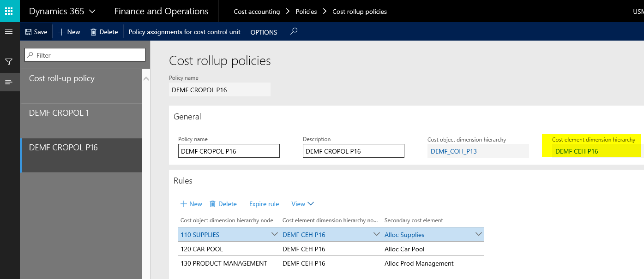Toggle the hamburger navigation menu
Screen dimensions: 644x279
(8, 31)
